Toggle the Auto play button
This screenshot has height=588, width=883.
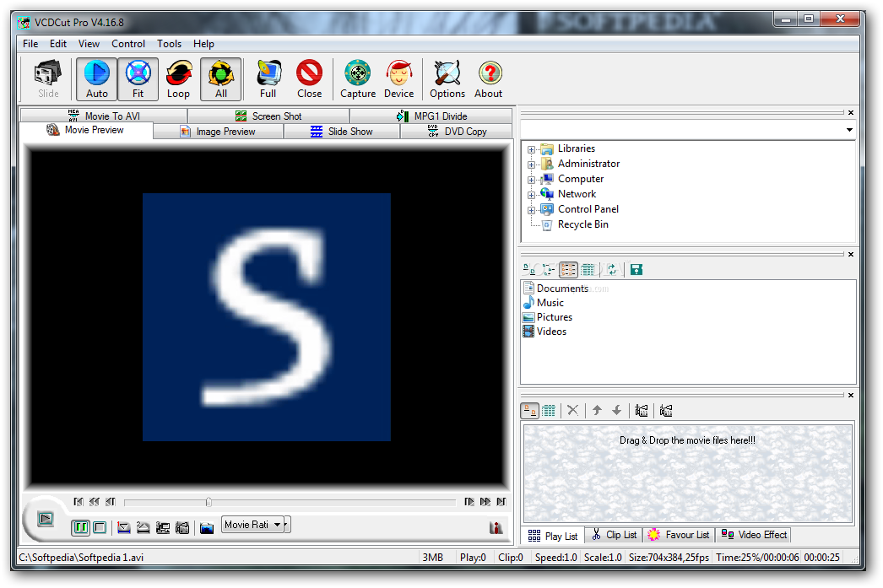click(x=97, y=79)
